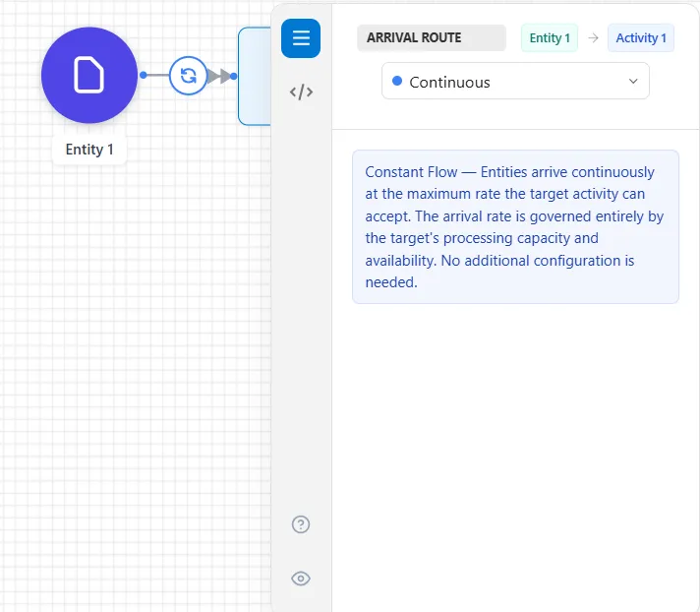The image size is (700, 612).
Task: Open the hamburger menu panel button
Action: pos(301,38)
